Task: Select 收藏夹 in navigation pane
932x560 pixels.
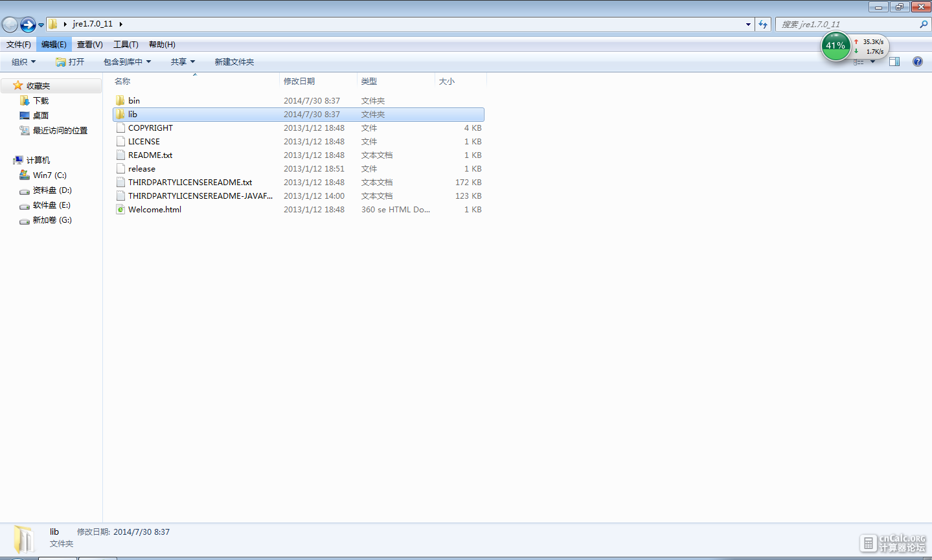Action: tap(52, 85)
